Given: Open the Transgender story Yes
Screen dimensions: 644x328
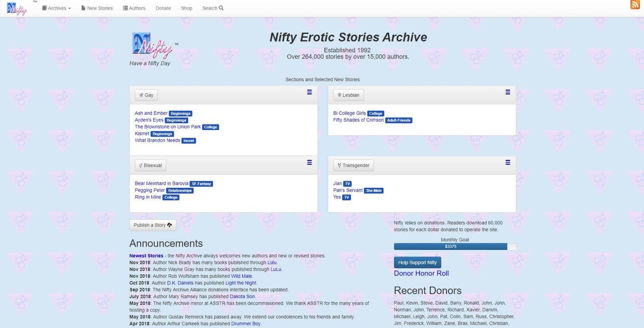Looking at the screenshot, I should point(337,197).
